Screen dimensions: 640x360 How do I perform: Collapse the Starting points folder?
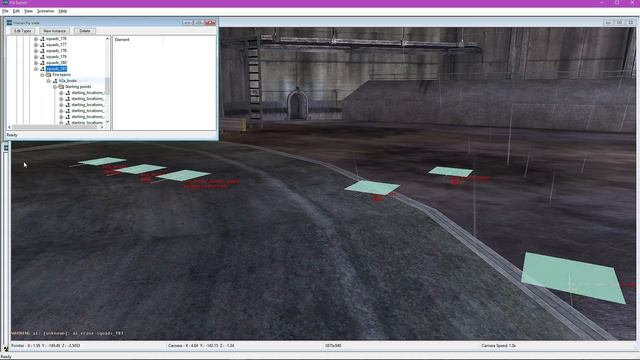(55, 87)
